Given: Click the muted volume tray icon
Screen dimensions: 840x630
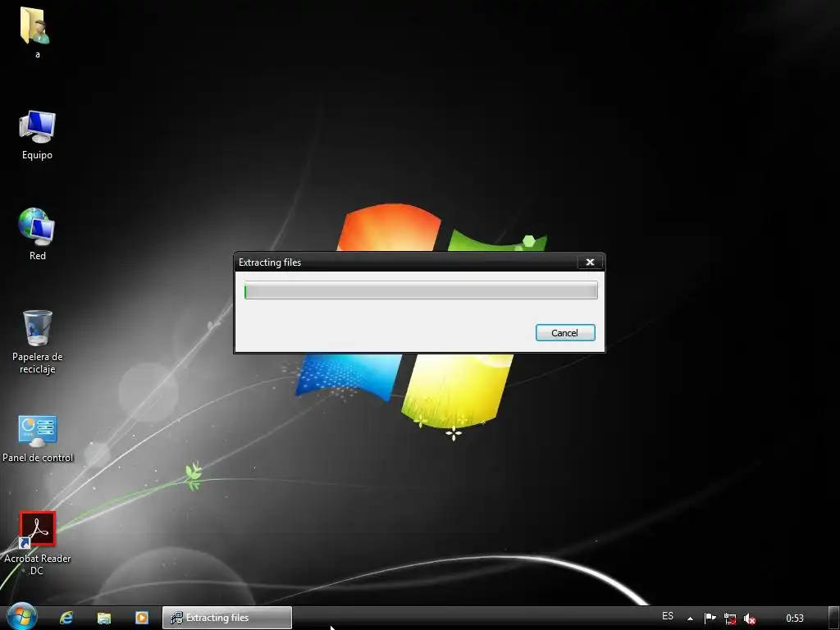Looking at the screenshot, I should coord(750,619).
